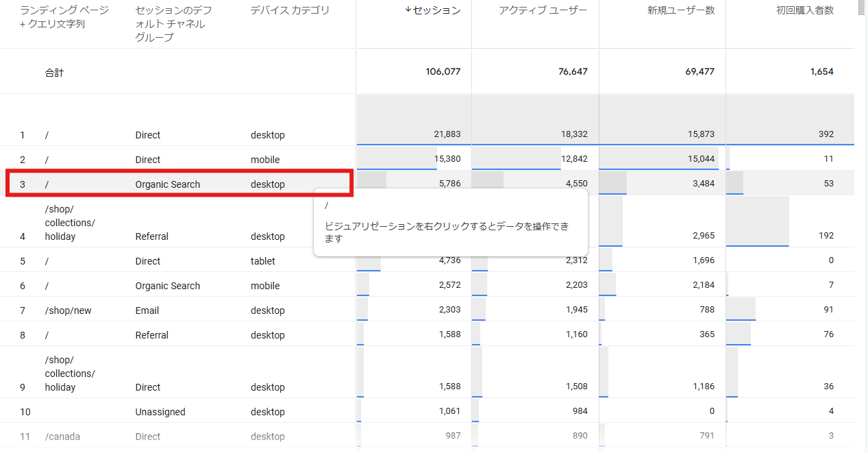The width and height of the screenshot is (868, 453).
Task: Click the vertical scrollbar at right edge
Action: 862,206
